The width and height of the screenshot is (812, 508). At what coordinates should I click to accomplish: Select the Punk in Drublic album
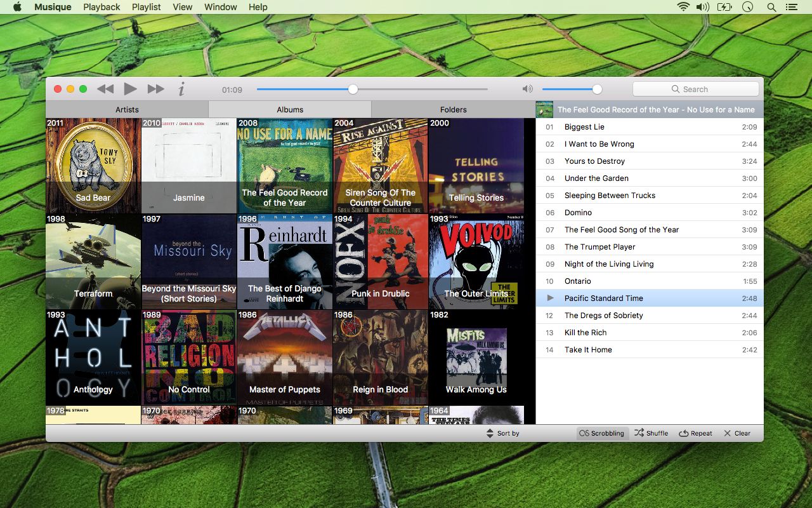click(381, 262)
